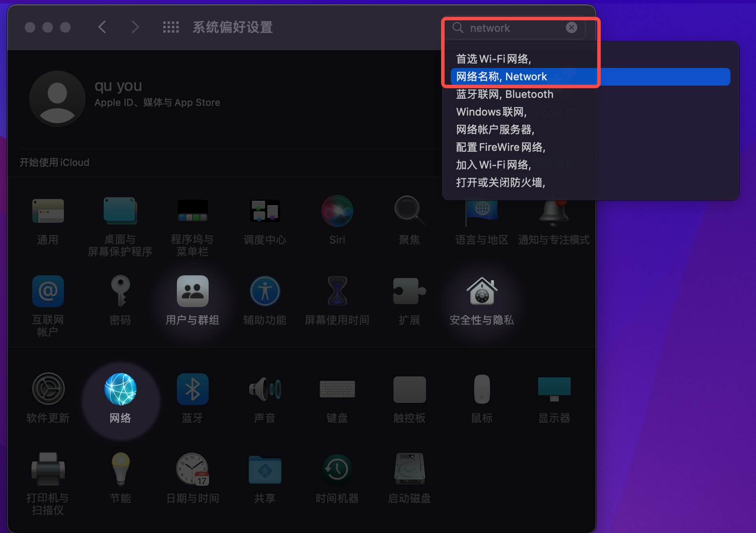Open 启动磁盘 (Startup Disk) icon

click(x=409, y=469)
